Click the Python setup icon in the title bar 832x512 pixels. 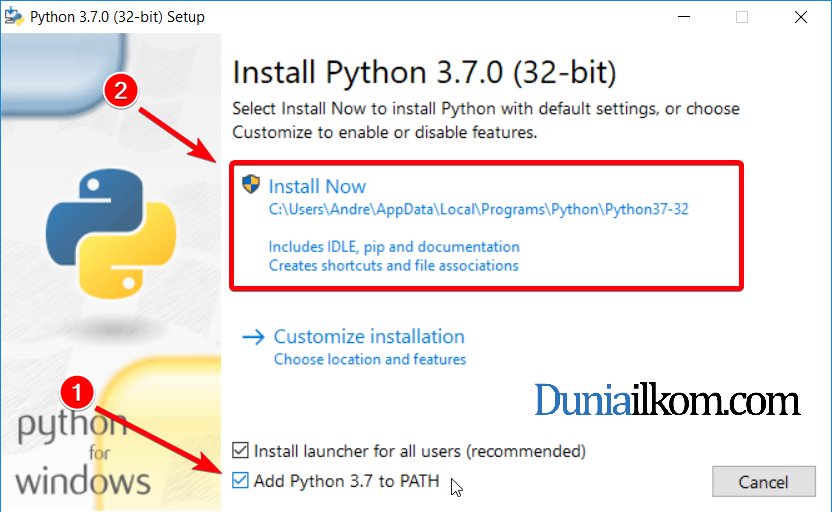pyautogui.click(x=13, y=17)
